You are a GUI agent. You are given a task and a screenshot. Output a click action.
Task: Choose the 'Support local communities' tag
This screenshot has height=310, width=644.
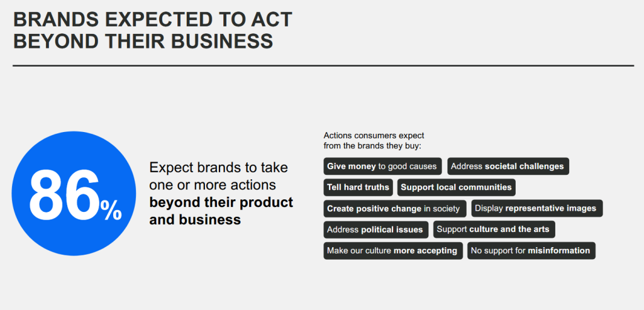457,187
